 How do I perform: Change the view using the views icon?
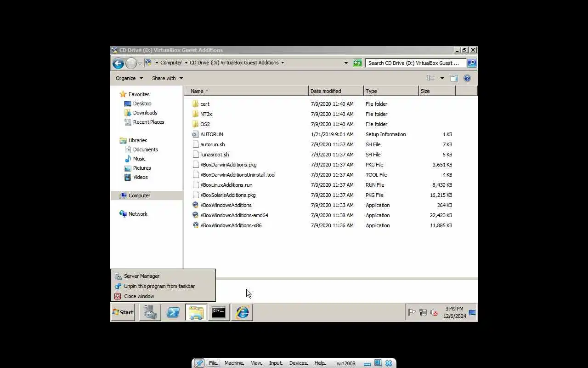click(x=431, y=78)
